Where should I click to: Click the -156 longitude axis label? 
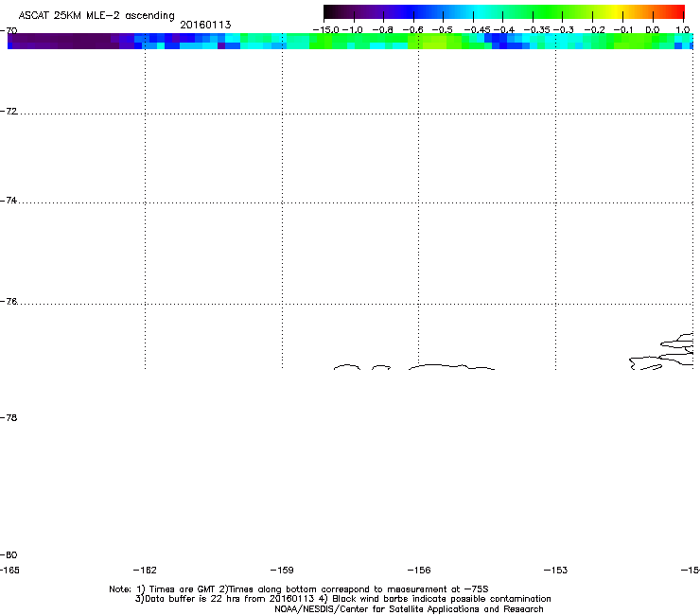[419, 570]
